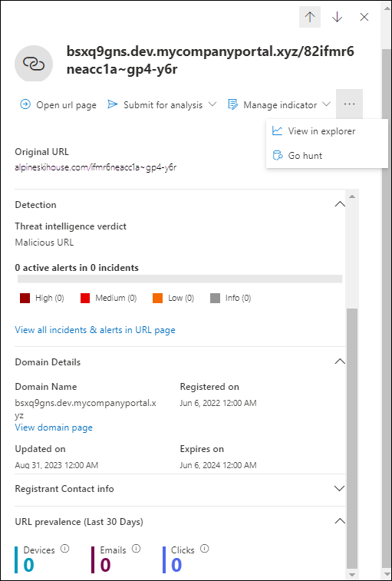Click the URL link chain icon

pyautogui.click(x=34, y=64)
